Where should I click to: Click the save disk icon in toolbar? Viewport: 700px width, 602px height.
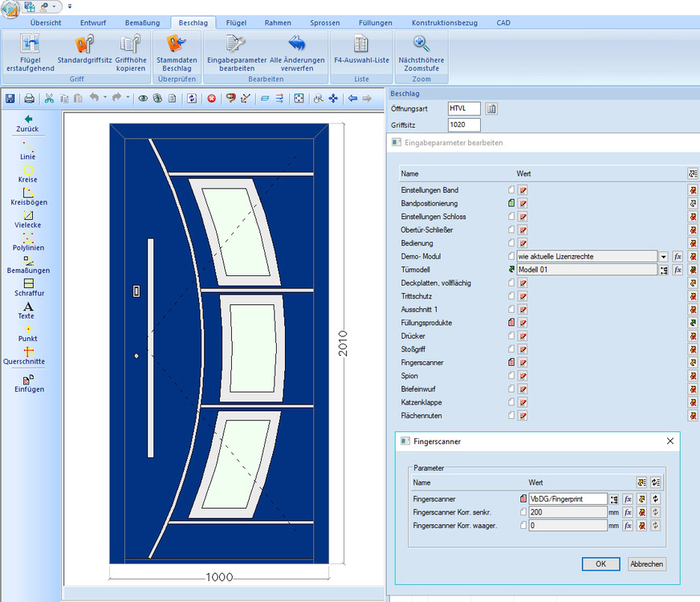pos(10,99)
